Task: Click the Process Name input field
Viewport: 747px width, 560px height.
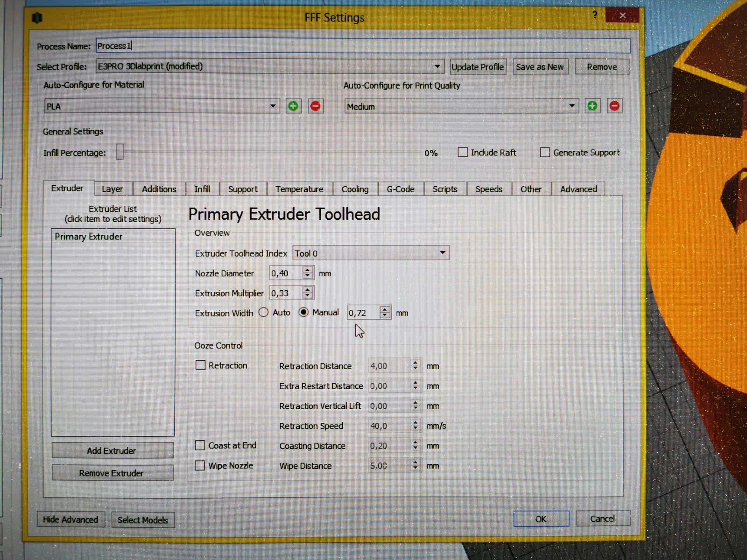Action: tap(363, 46)
